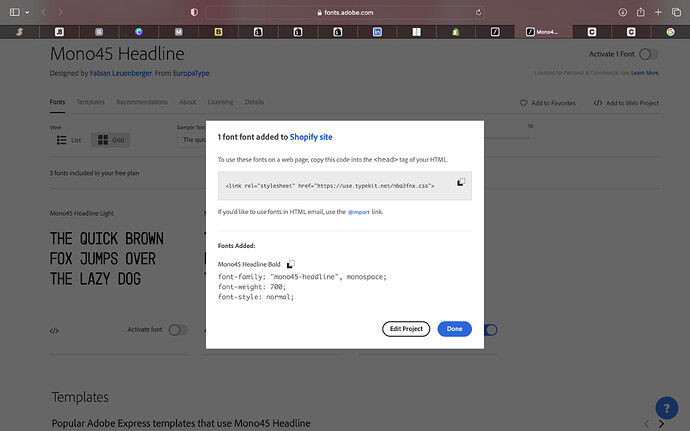
Task: Switch to the yellow B tab
Action: 218,32
